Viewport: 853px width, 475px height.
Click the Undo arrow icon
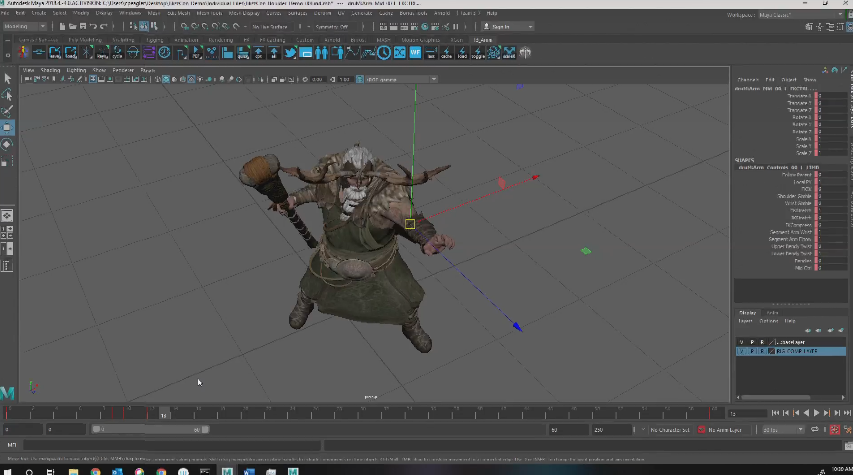pyautogui.click(x=93, y=26)
